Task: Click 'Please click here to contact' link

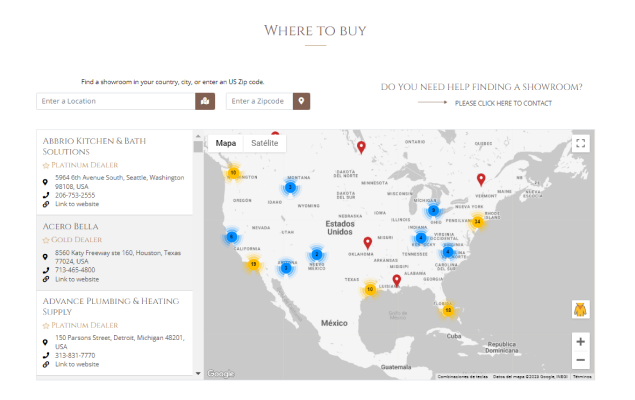Action: click(x=502, y=103)
